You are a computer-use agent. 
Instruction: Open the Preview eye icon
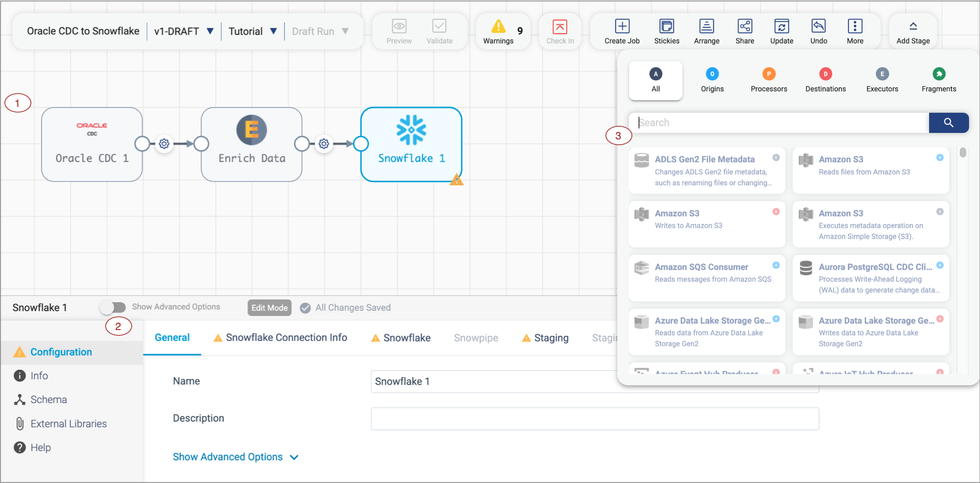pyautogui.click(x=399, y=26)
